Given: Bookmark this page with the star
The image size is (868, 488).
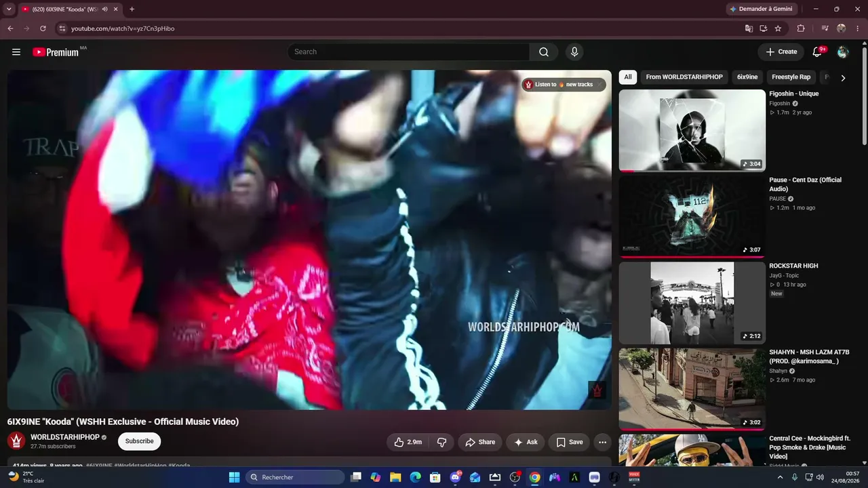Looking at the screenshot, I should [778, 28].
